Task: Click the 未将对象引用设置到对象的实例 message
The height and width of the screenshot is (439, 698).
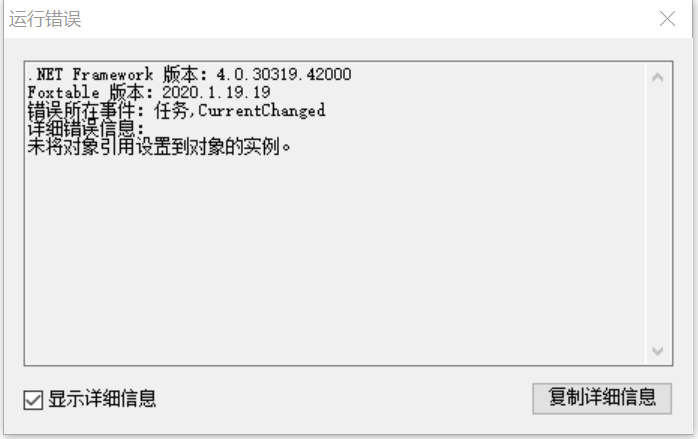Action: 159,146
